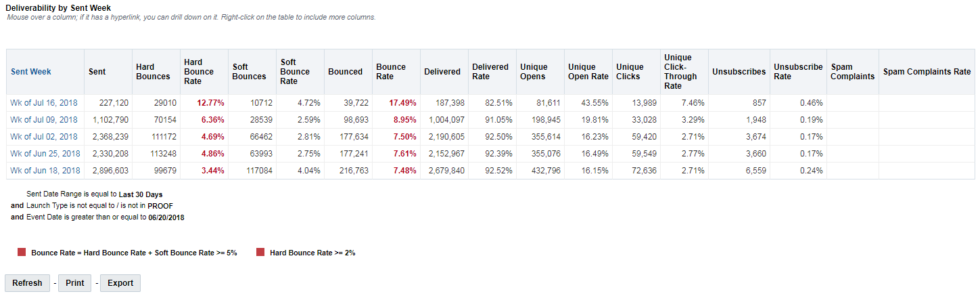980x296 pixels.
Task: Click the Refresh button
Action: [27, 283]
